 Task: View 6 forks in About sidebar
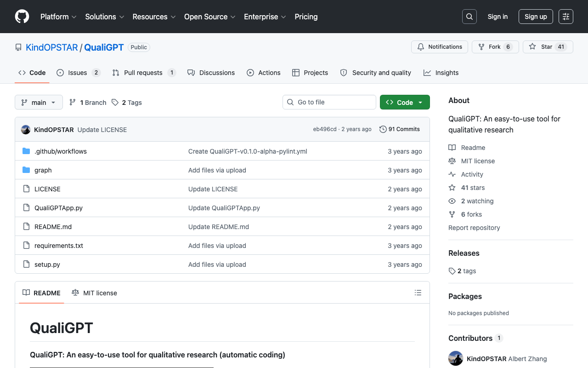pos(465,214)
